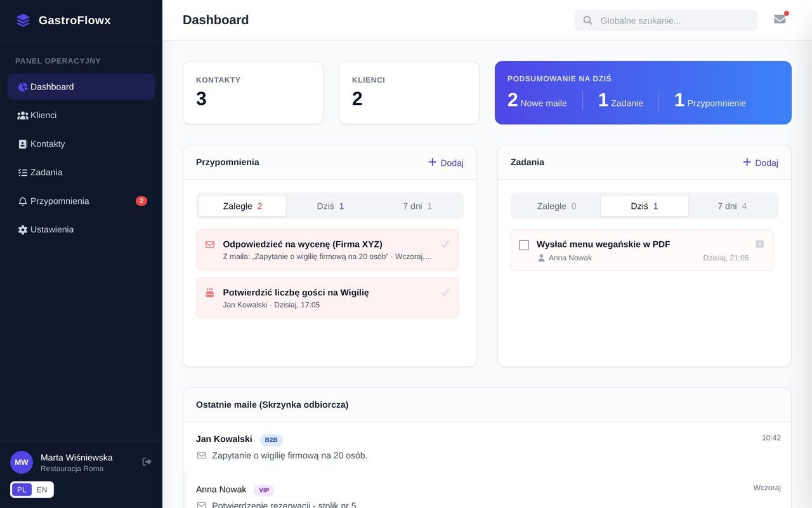Go to Klienci in the sidebar

pyautogui.click(x=81, y=116)
